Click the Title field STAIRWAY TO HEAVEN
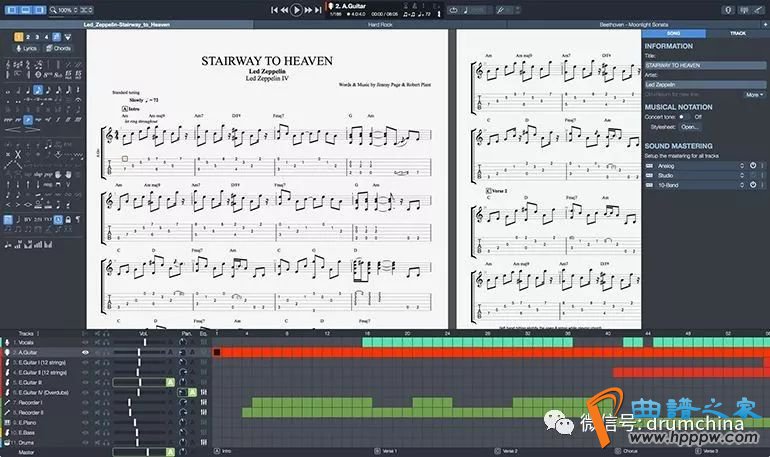770x457 pixels. (x=702, y=65)
